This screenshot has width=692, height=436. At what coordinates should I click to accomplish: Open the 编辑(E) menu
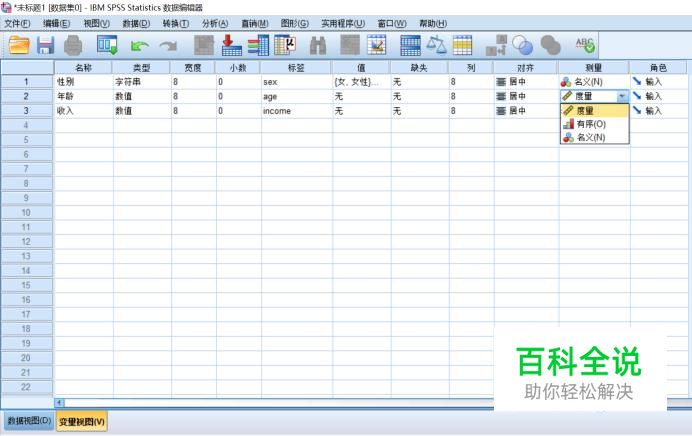[x=56, y=23]
